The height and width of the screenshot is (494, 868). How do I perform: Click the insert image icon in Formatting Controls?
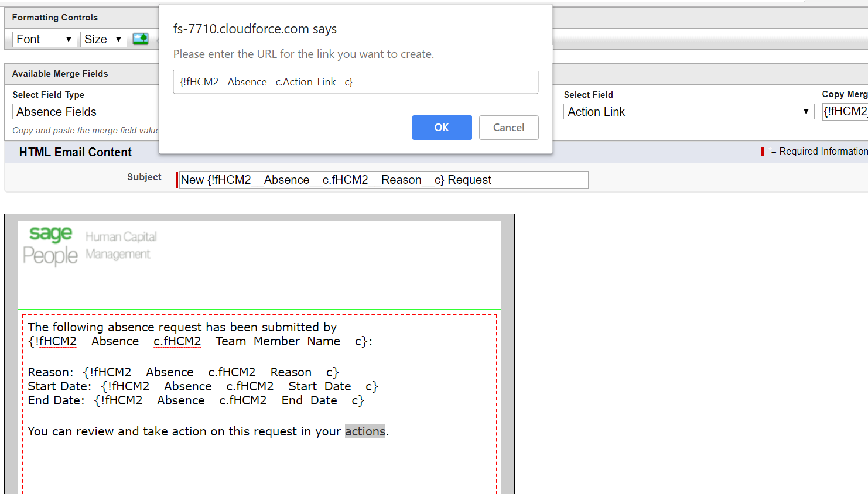pyautogui.click(x=141, y=39)
